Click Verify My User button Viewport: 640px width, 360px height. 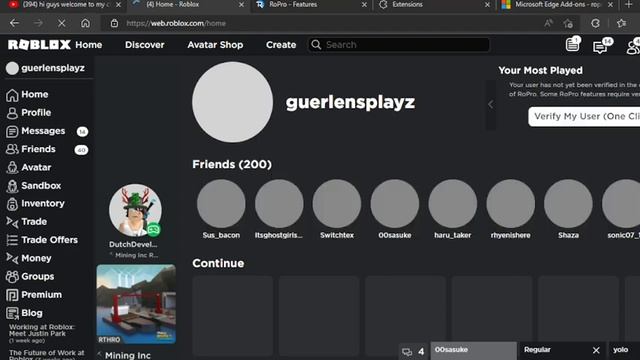click(584, 117)
